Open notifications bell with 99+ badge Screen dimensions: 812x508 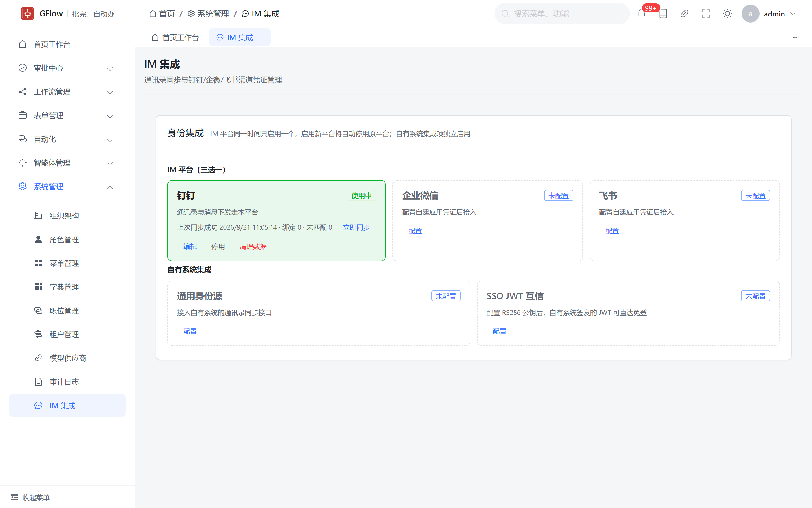click(x=641, y=14)
